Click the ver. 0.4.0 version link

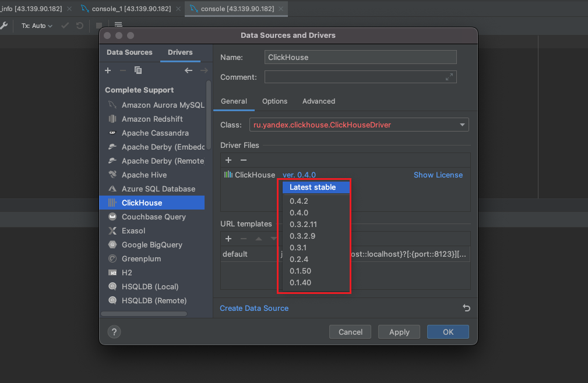[x=299, y=175]
